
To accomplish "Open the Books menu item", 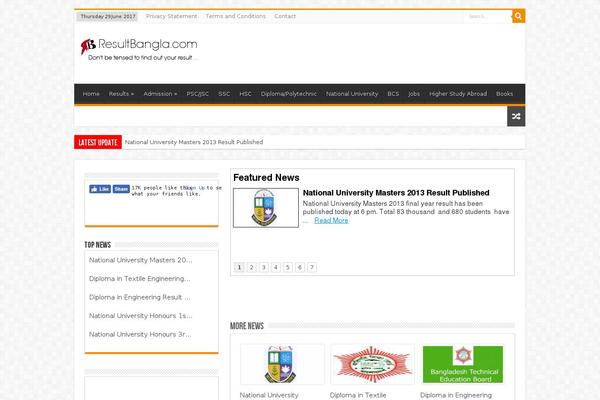I will point(504,94).
